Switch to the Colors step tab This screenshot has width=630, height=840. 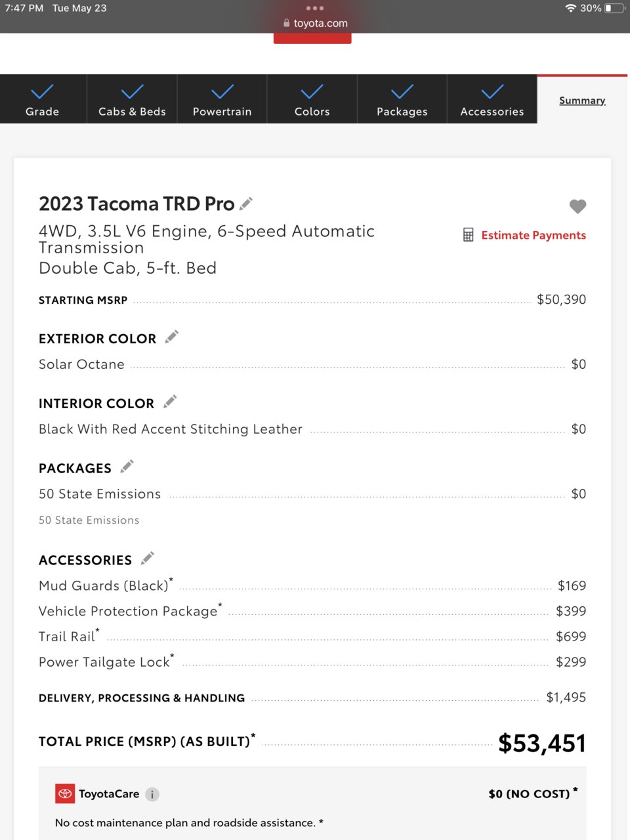(312, 99)
